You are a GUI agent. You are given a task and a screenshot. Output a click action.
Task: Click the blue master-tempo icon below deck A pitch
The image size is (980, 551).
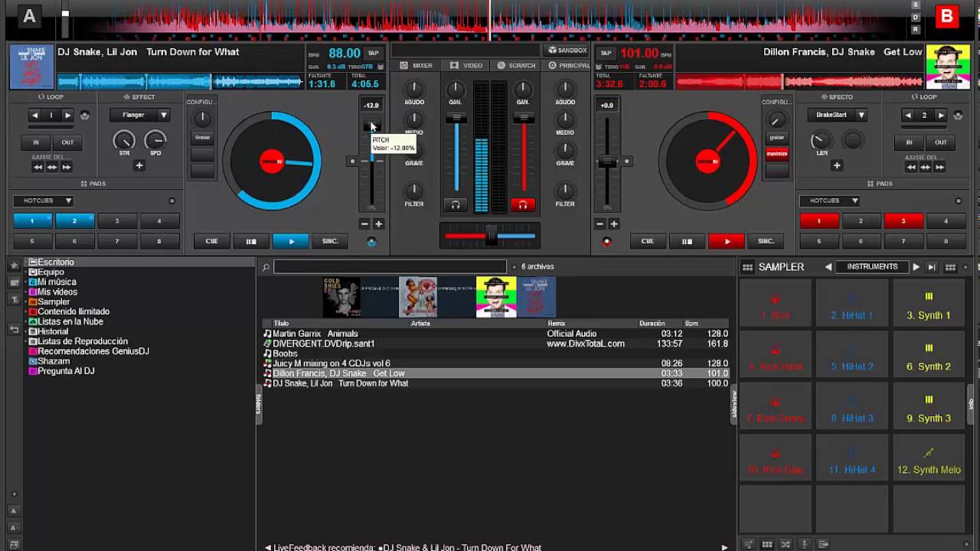click(371, 242)
